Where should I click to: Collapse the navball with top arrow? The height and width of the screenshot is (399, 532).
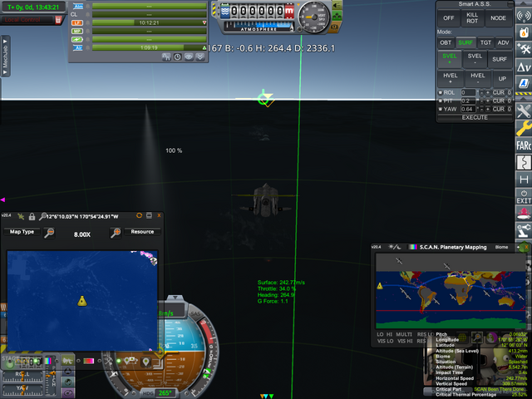(x=175, y=298)
